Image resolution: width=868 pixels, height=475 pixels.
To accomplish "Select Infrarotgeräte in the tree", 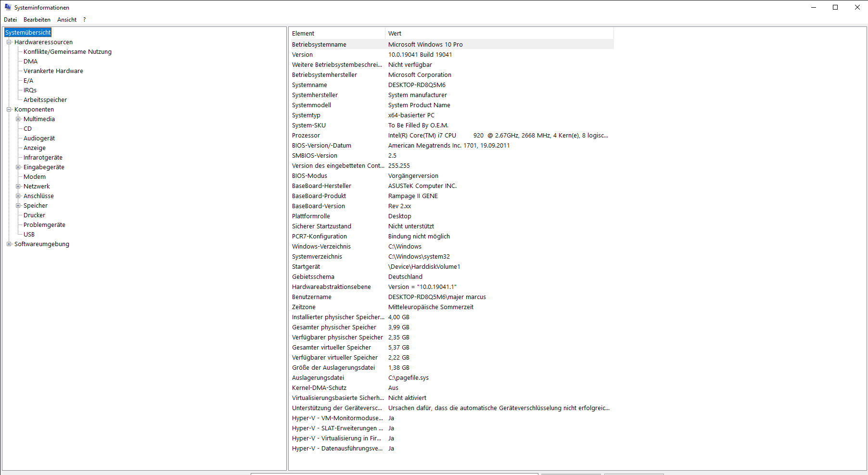I will coord(43,157).
